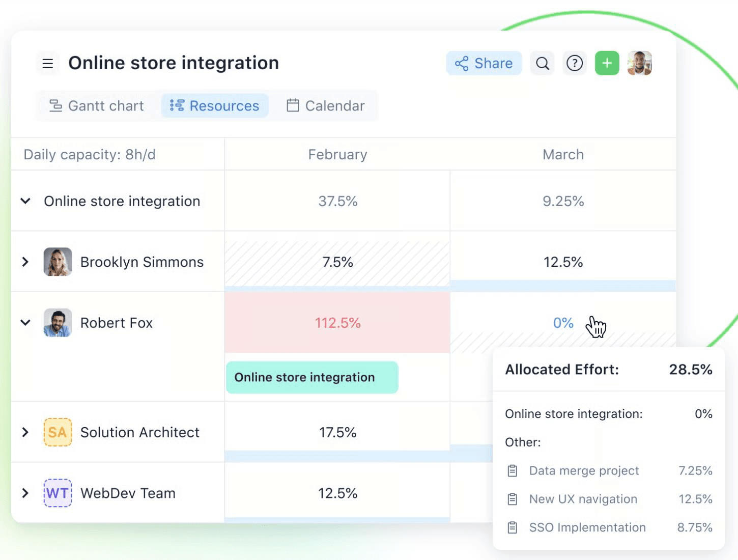Click the clipboard icon beside New UX navigation
Screen dimensions: 738x560
(513, 499)
